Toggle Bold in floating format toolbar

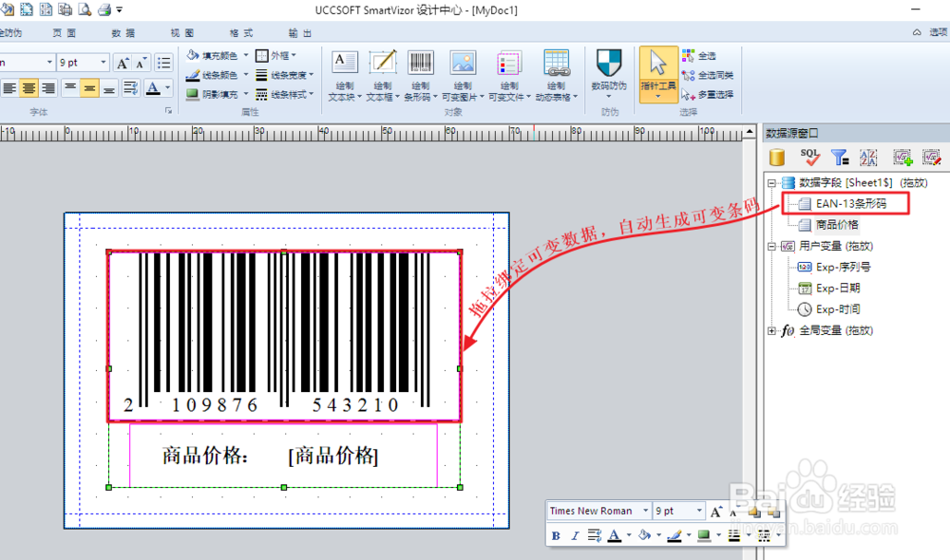click(556, 535)
